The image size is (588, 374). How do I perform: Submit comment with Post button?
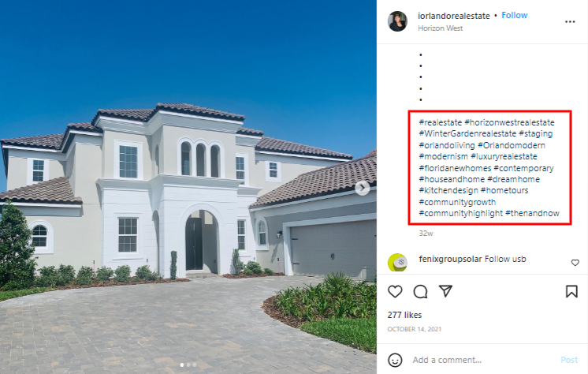click(x=569, y=360)
